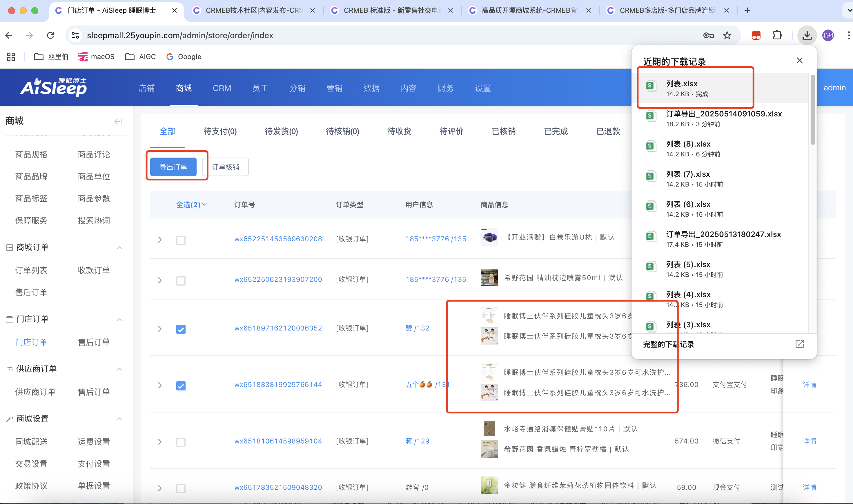Go to 订单列表 in sidebar
This screenshot has height=504, width=853.
coord(31,270)
